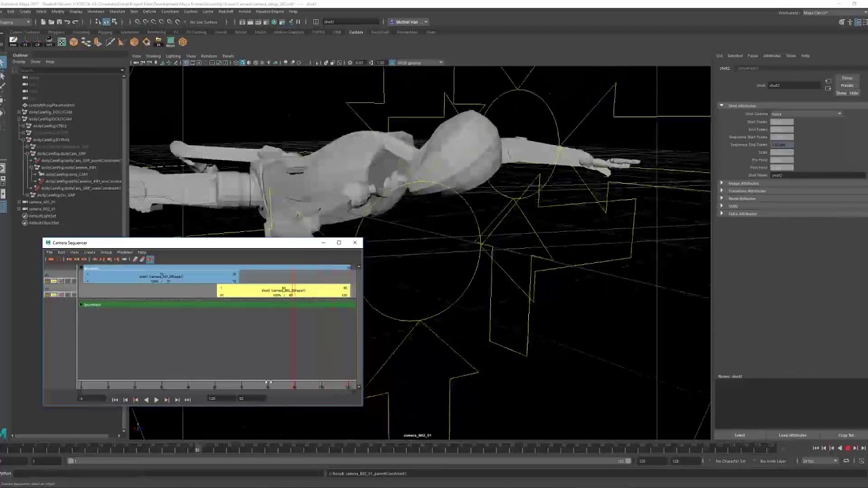Click the Presets button in Attribute Editor
Image resolution: width=868 pixels, height=488 pixels.
[x=847, y=85]
